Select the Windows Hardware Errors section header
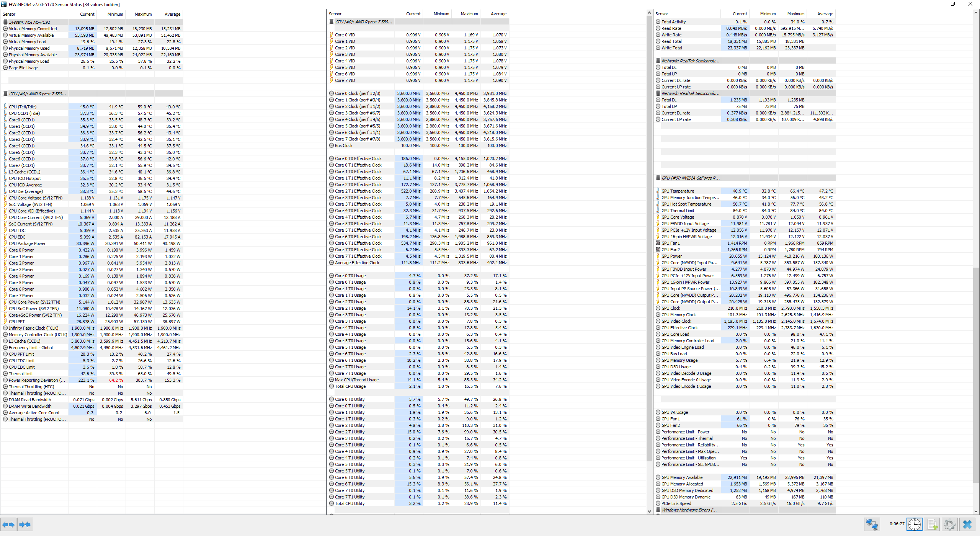This screenshot has width=980, height=536. coord(689,510)
